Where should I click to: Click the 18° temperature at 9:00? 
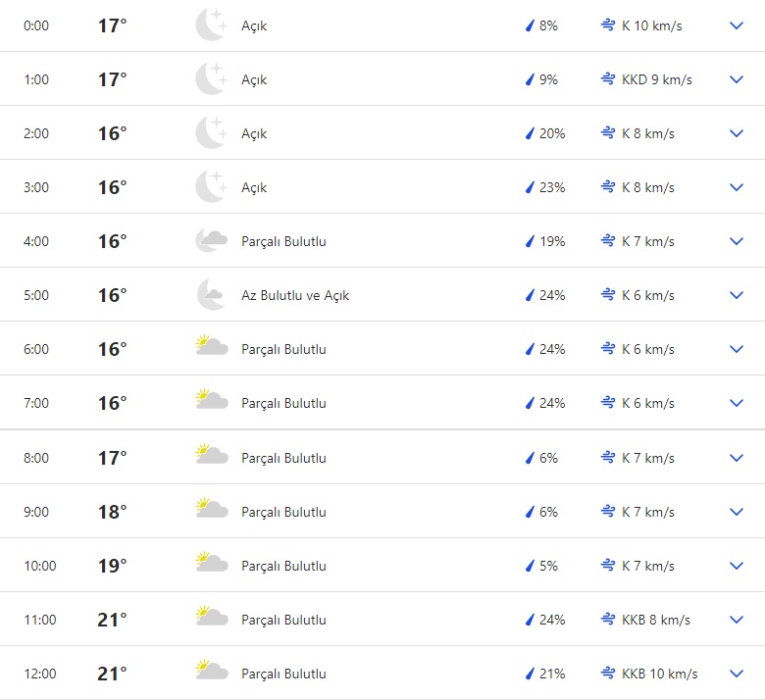pyautogui.click(x=112, y=512)
